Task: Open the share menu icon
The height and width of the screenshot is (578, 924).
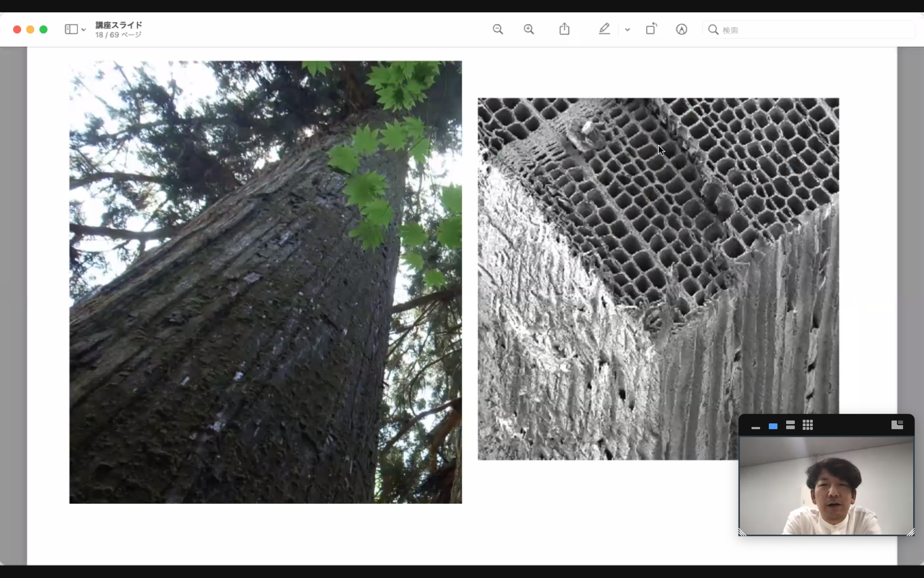Action: point(565,29)
